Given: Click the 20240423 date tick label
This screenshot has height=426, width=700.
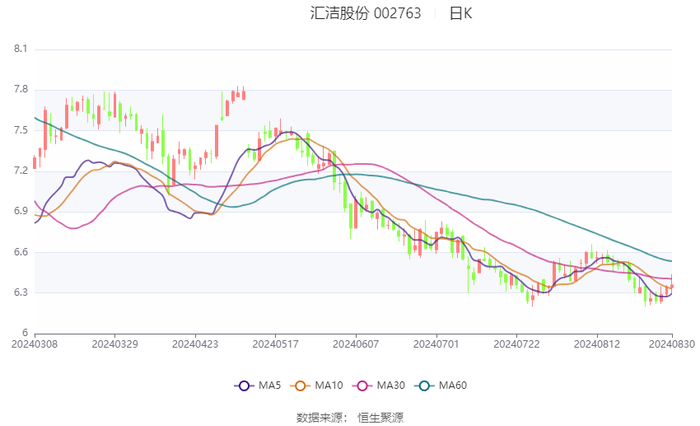Looking at the screenshot, I should [195, 345].
